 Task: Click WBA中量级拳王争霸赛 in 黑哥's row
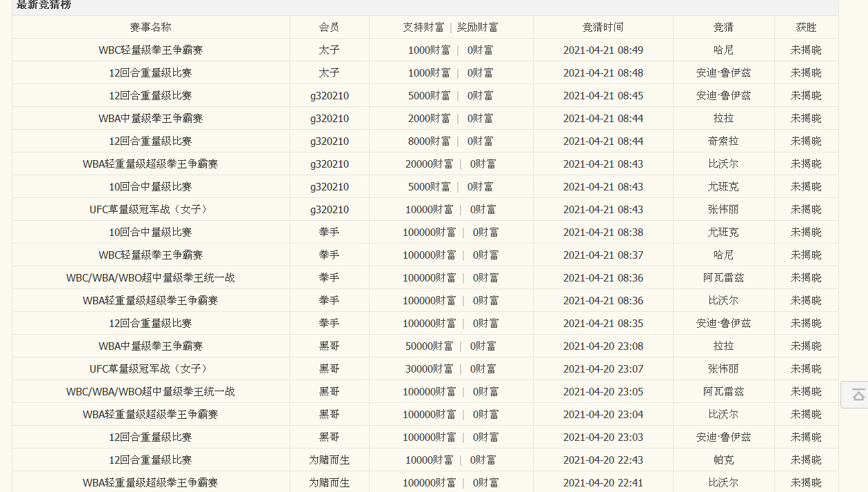[150, 346]
